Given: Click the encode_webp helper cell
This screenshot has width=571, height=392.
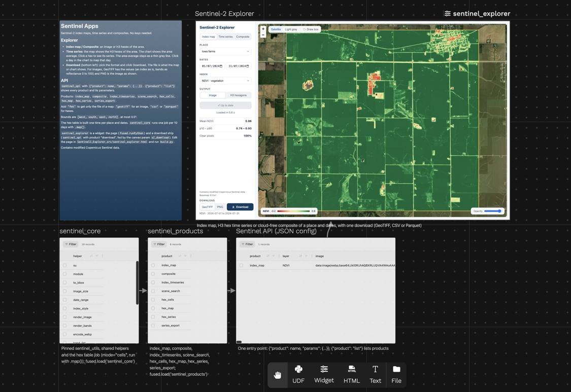Looking at the screenshot, I should [x=82, y=334].
